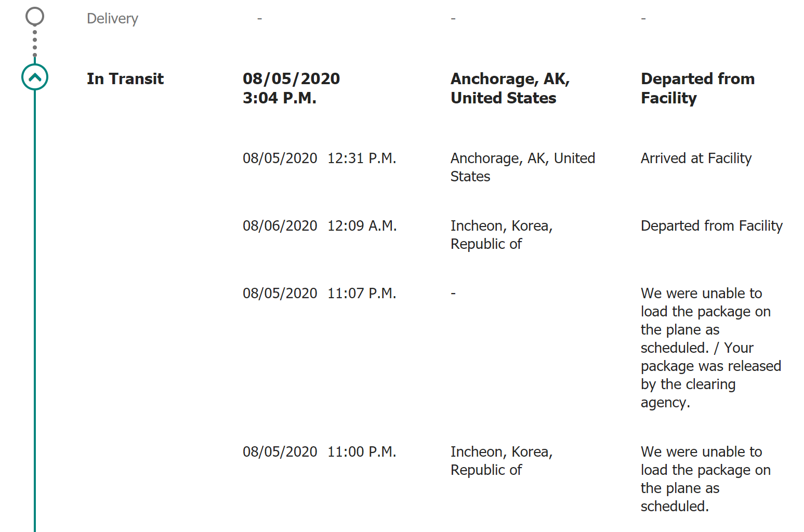Screen dimensions: 804x532
Task: Select the 12:09 A.M. time entry
Action: click(362, 226)
